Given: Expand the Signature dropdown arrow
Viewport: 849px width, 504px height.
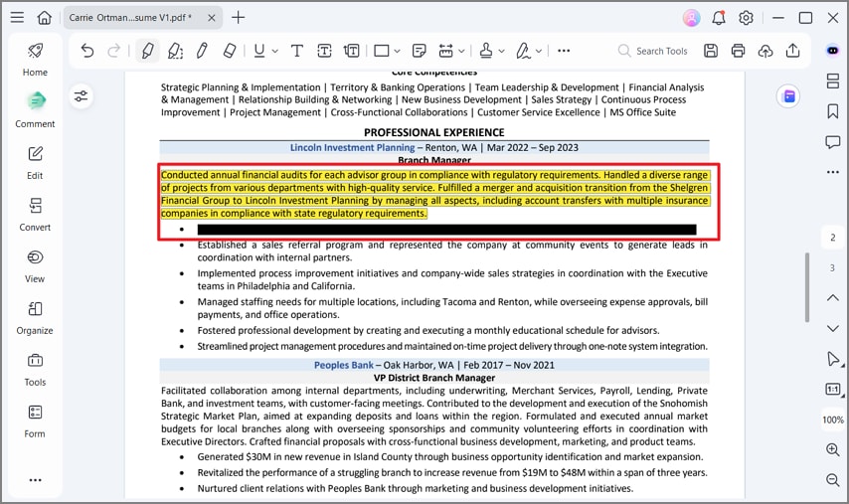Looking at the screenshot, I should click(539, 52).
